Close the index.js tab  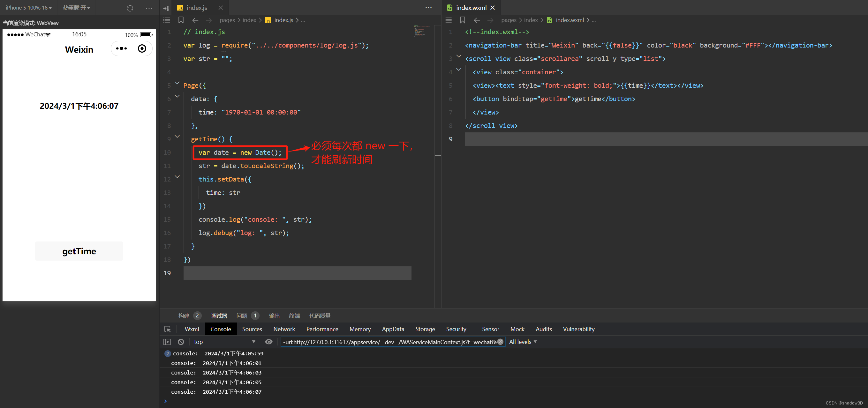coord(221,8)
